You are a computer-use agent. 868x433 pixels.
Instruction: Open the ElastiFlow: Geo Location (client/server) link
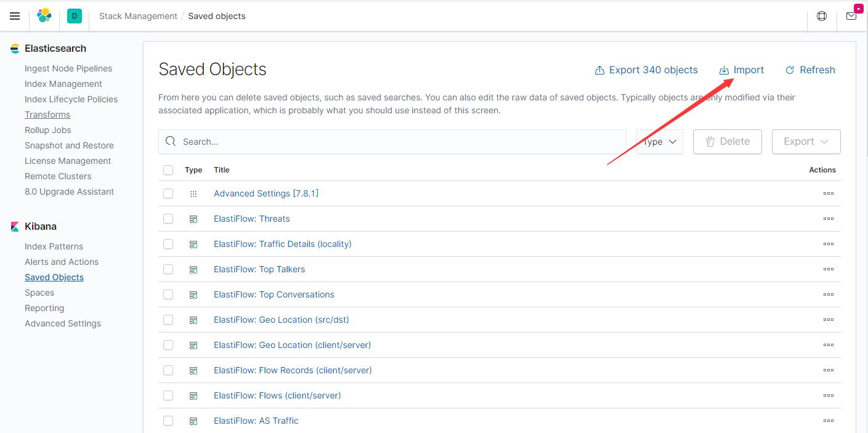292,345
